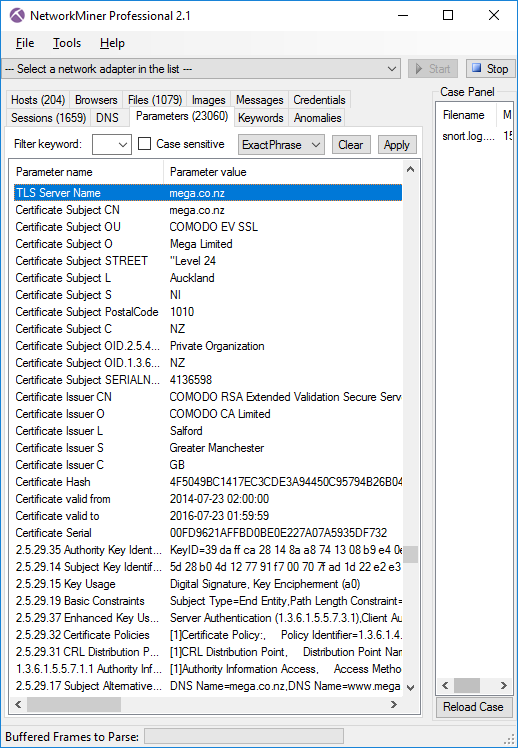Click the Auckland value cell
Viewport: 518px width, 748px height.
click(192, 278)
